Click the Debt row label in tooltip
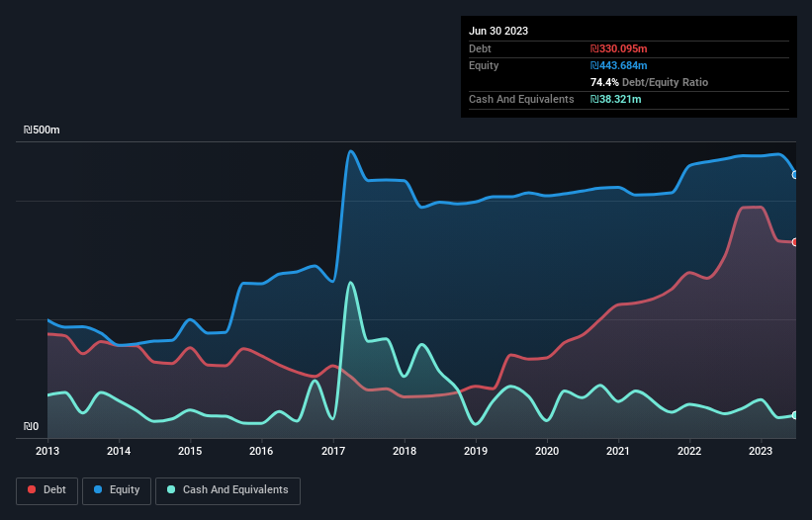Image resolution: width=812 pixels, height=520 pixels. coord(480,48)
